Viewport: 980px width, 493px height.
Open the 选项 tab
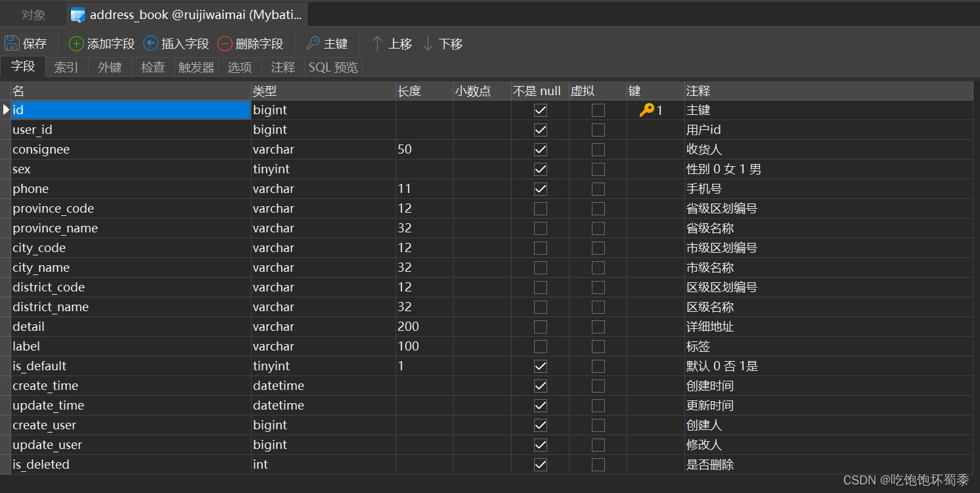tap(240, 67)
